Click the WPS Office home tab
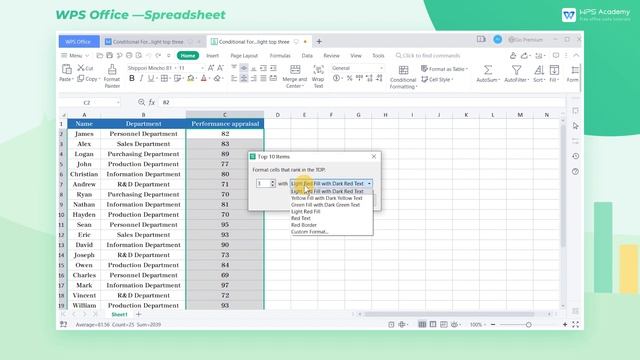This screenshot has width=640, height=360. [x=79, y=42]
